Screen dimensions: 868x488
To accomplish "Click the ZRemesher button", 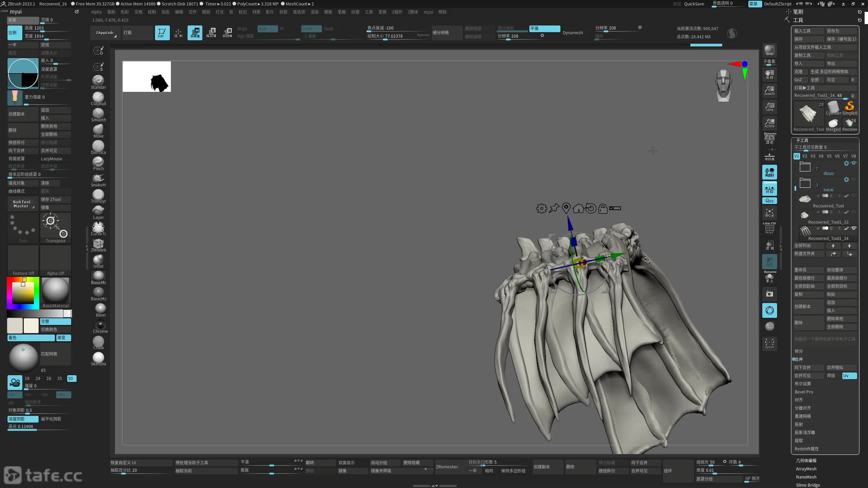I will click(447, 467).
